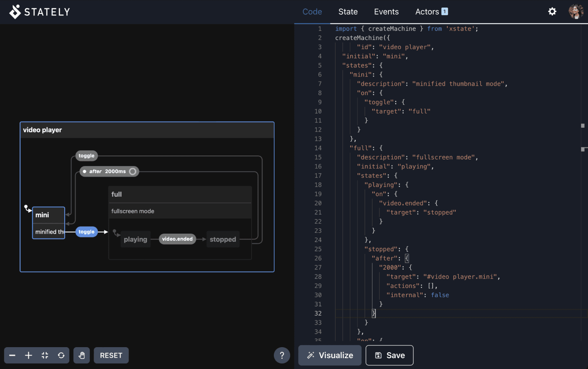Select the hand pan tool
Screen dimensions: 588x369
click(x=81, y=355)
